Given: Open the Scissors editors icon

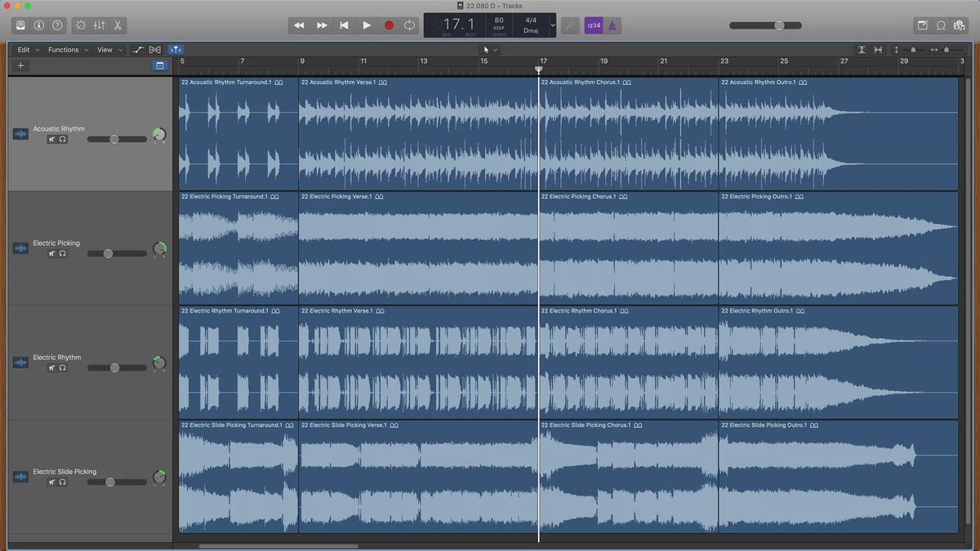Looking at the screenshot, I should click(x=118, y=25).
